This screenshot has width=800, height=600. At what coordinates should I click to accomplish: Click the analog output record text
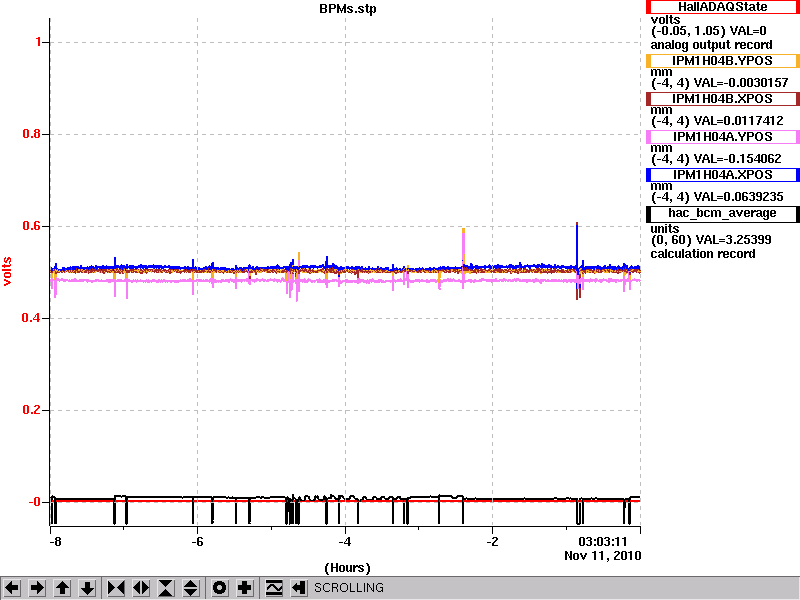pos(711,45)
